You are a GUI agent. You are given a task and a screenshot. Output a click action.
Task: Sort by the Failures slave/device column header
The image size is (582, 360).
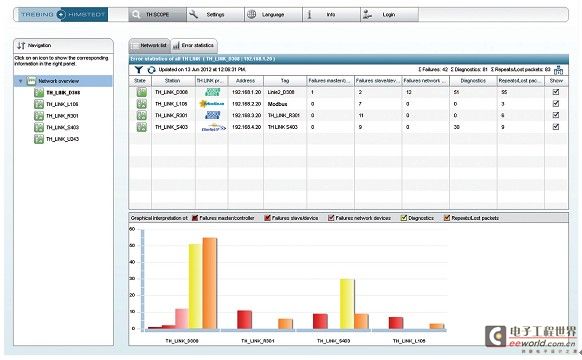click(378, 81)
